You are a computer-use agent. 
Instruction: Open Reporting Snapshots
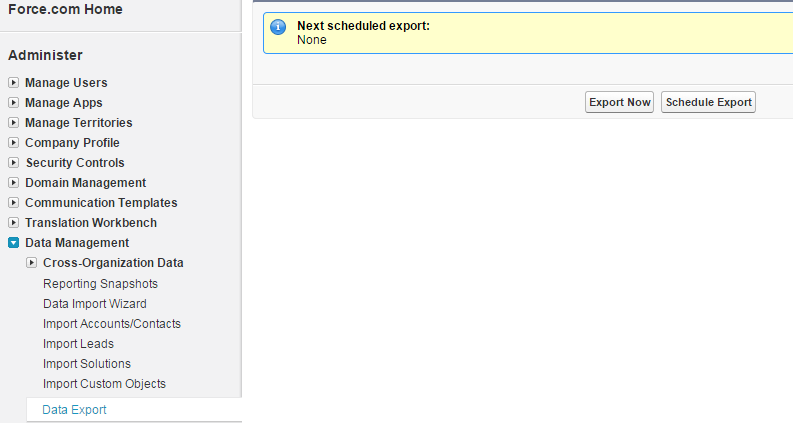click(x=101, y=284)
